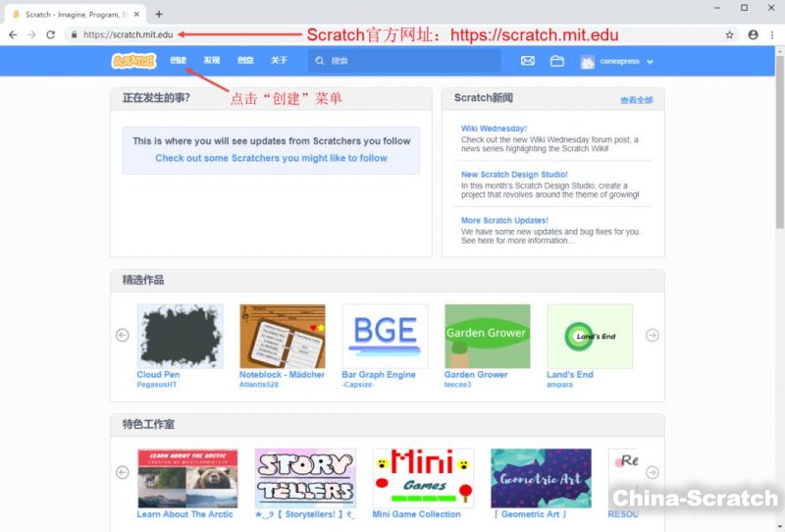
Task: Open the Chrome profile avatar icon
Action: pos(753,34)
